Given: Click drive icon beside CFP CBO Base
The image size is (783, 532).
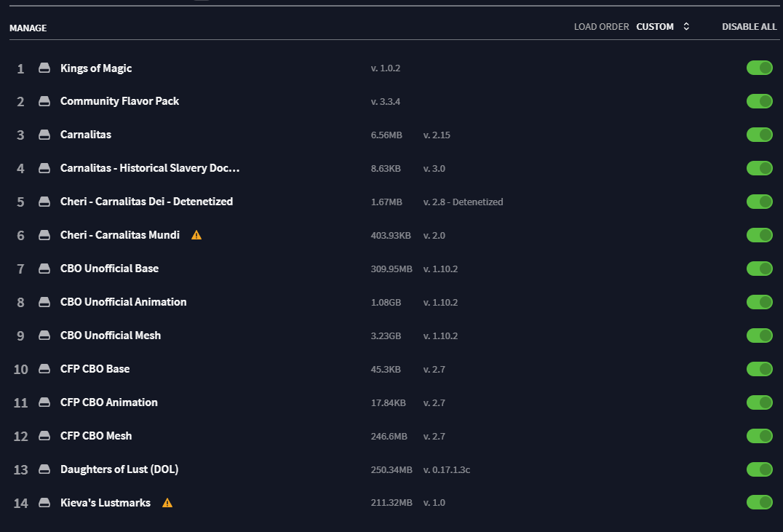Looking at the screenshot, I should click(x=44, y=369).
